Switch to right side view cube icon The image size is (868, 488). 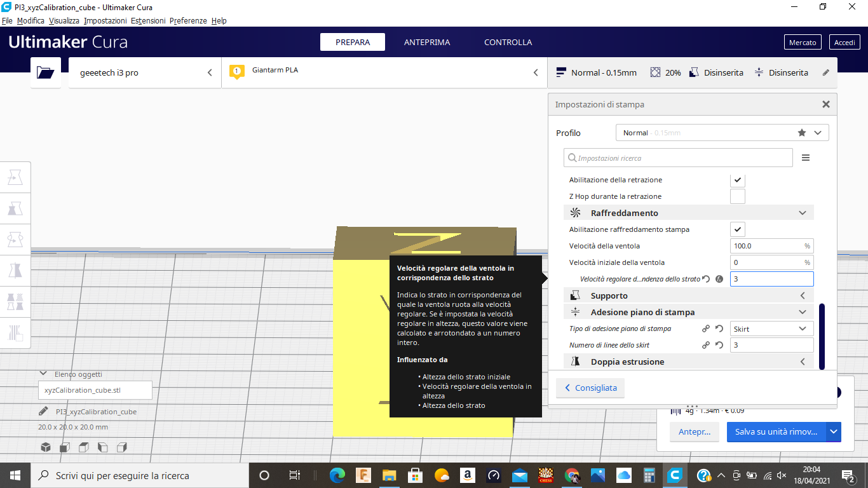[122, 447]
